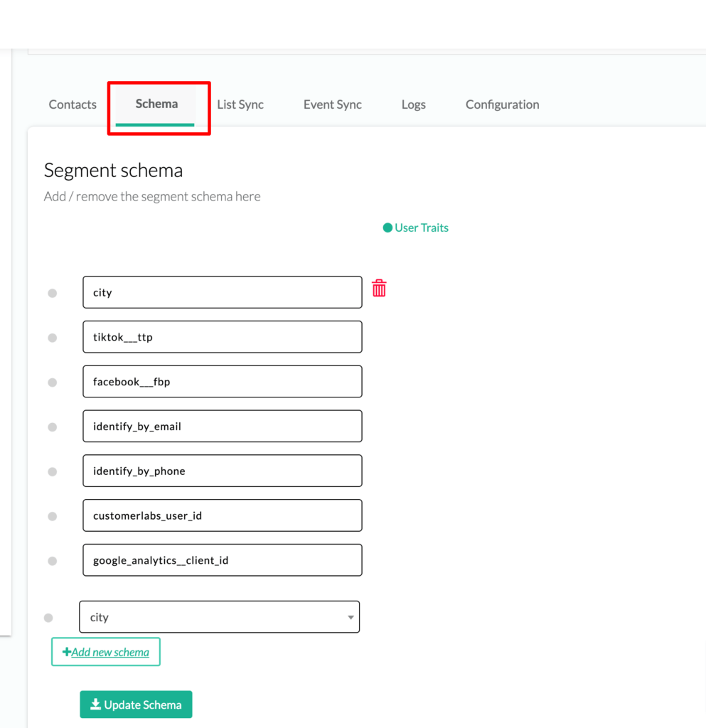The height and width of the screenshot is (728, 706).
Task: Select the radio dot beside facebook___fbp
Action: click(x=53, y=382)
